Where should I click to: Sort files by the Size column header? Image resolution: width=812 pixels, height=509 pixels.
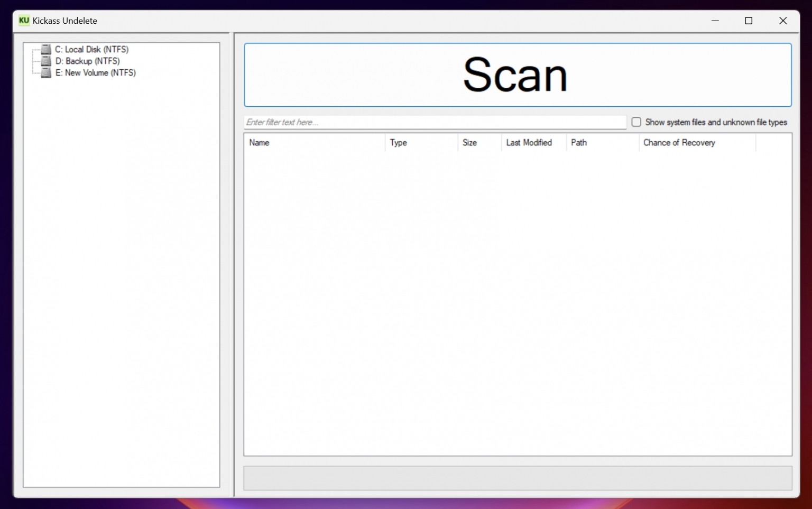click(x=479, y=143)
